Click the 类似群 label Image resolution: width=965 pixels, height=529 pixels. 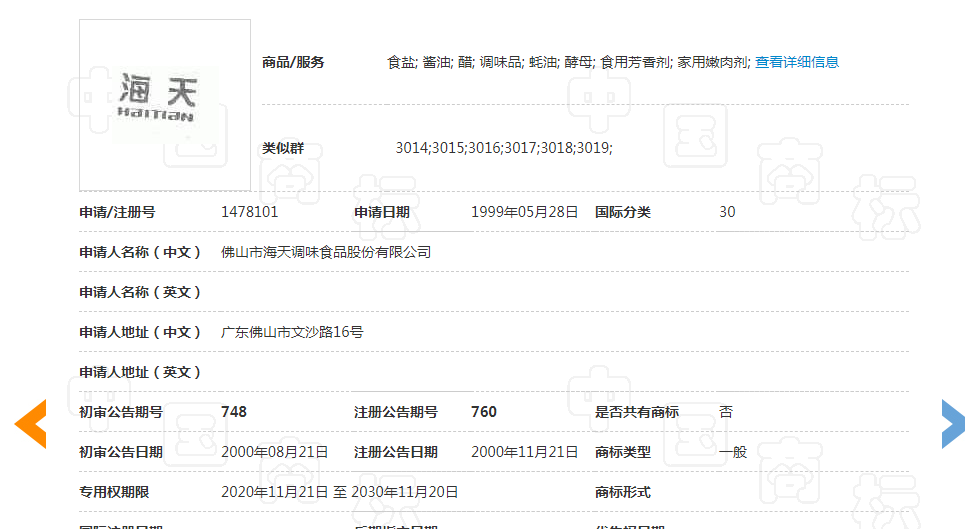click(283, 148)
